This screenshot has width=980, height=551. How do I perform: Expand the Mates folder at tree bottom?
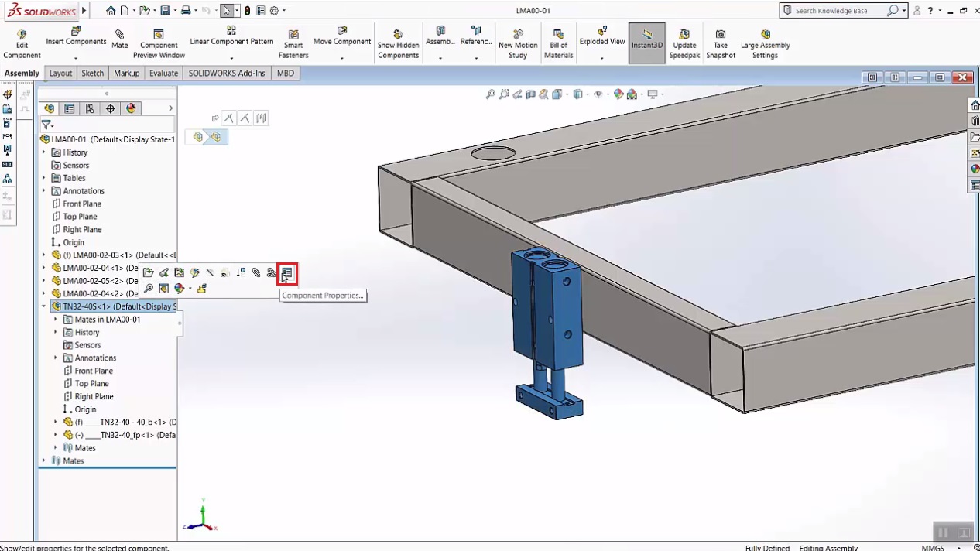pyautogui.click(x=43, y=460)
